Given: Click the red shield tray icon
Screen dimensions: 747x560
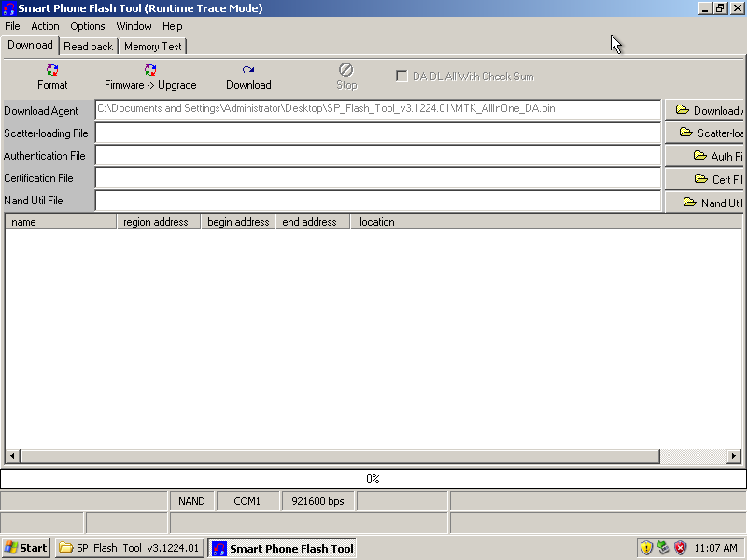Looking at the screenshot, I should point(681,548).
